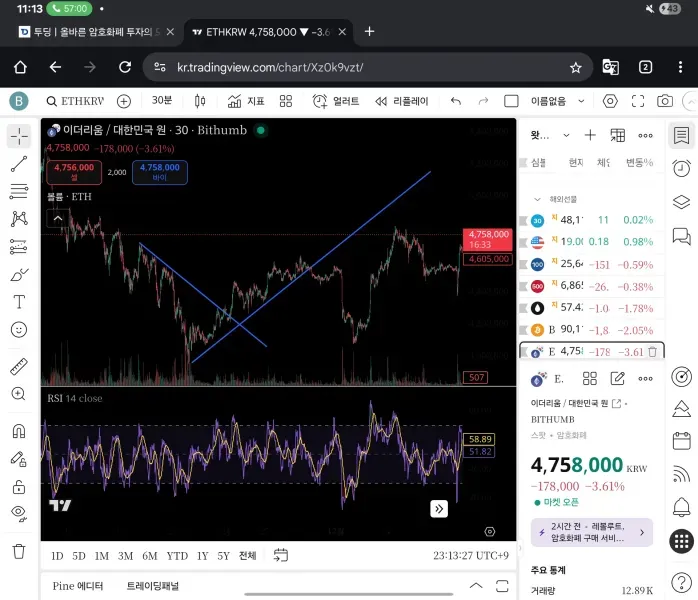Open 레볼루트 news item chevron
This screenshot has width=698, height=600.
click(642, 532)
